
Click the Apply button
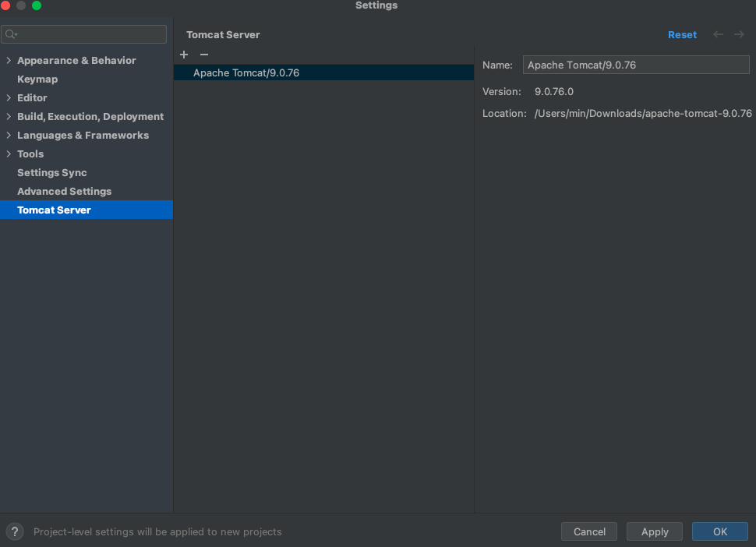pos(655,531)
